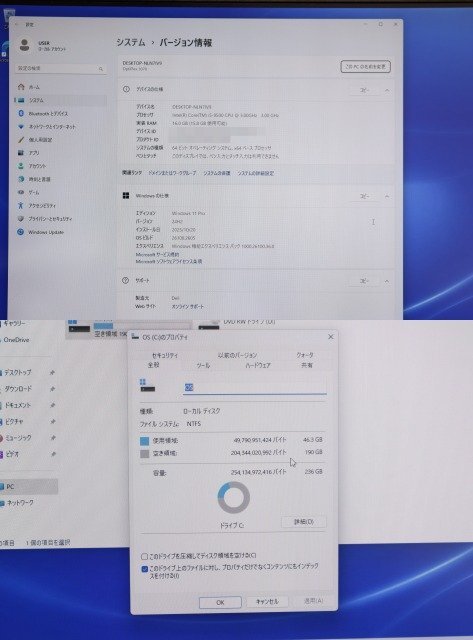Click the pin icon beside ミュージック
Screen dimensions: 473x640
[x=52, y=438]
